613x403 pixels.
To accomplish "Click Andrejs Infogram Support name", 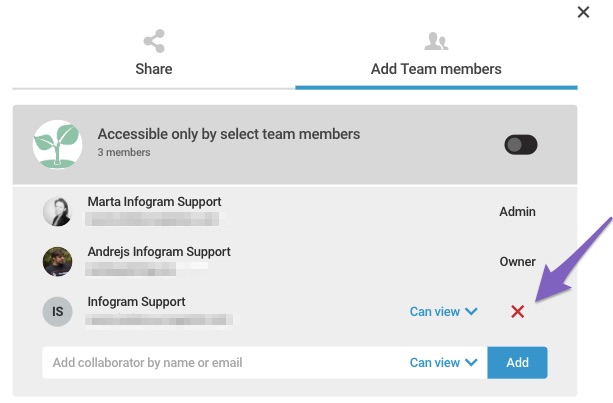I will click(159, 252).
